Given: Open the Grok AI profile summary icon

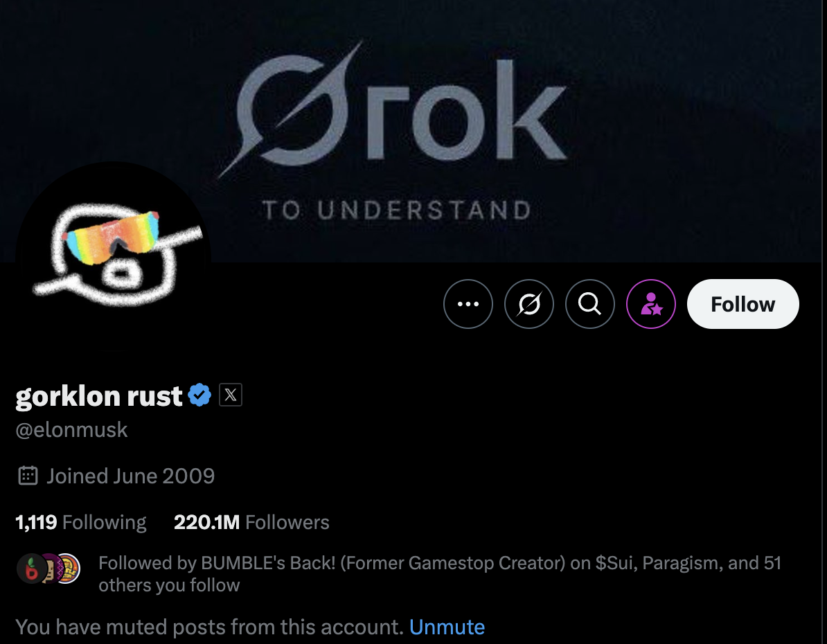Looking at the screenshot, I should (529, 303).
